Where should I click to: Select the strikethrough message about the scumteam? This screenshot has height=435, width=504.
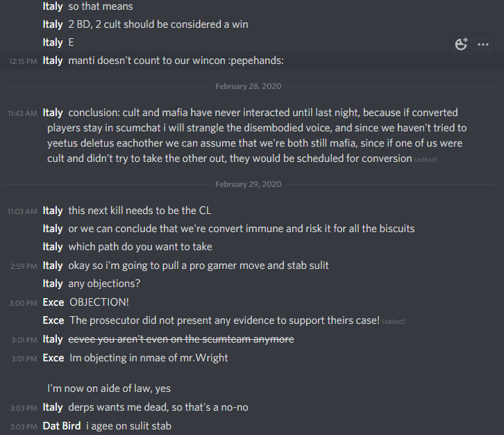click(x=180, y=339)
